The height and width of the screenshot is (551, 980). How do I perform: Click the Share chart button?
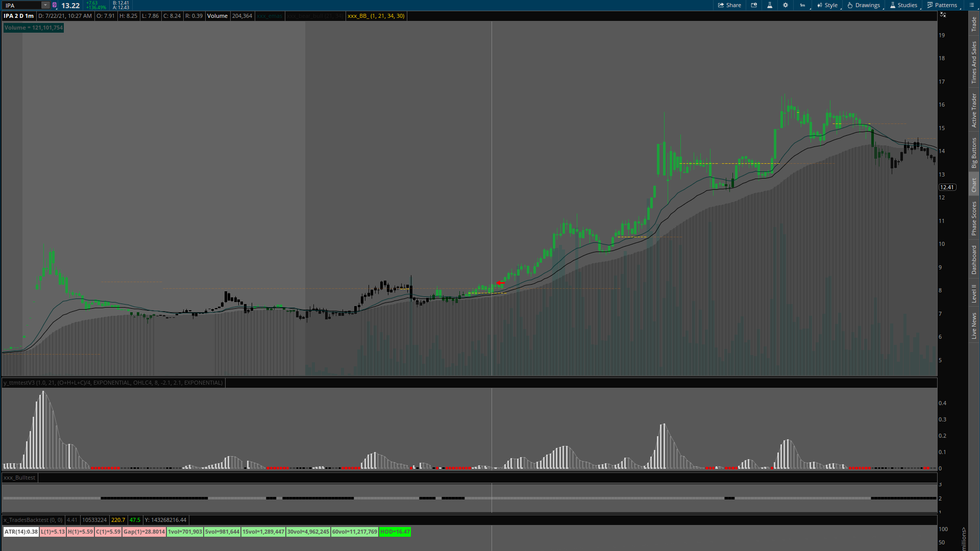point(729,5)
